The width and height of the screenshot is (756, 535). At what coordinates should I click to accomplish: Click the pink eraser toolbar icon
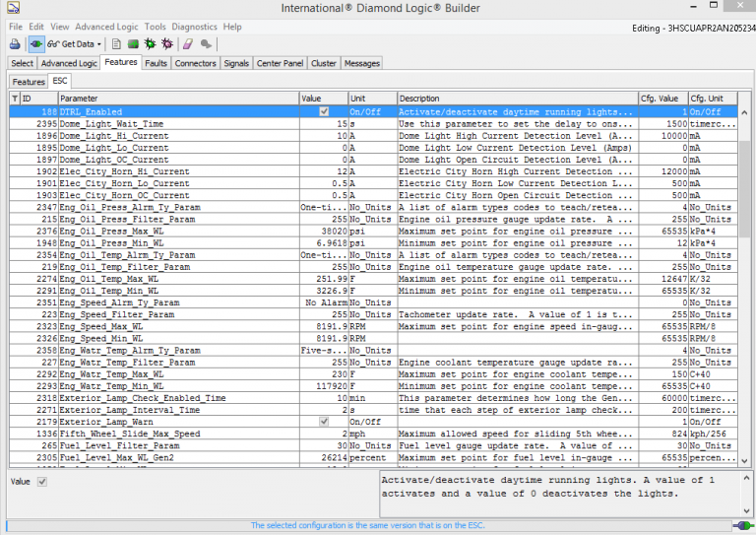[188, 44]
